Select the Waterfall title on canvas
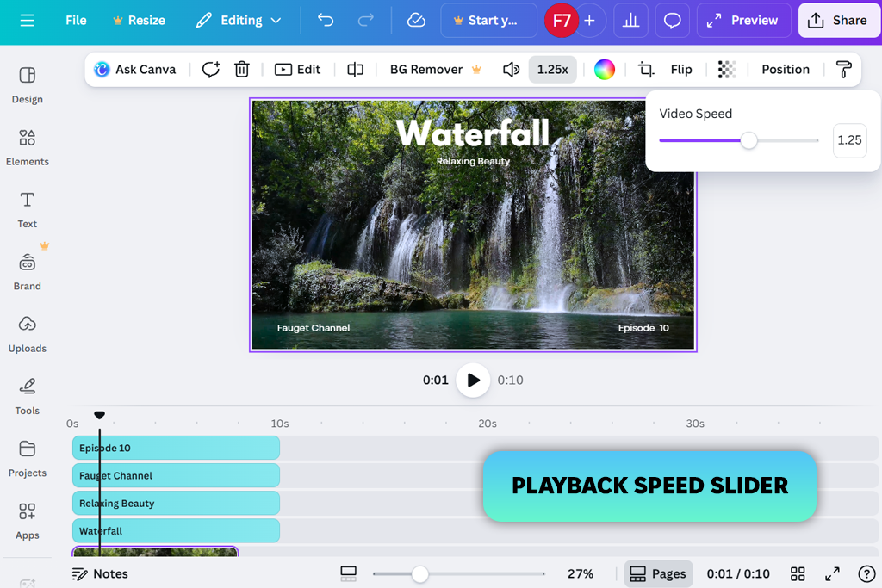This screenshot has width=882, height=588. (x=473, y=133)
